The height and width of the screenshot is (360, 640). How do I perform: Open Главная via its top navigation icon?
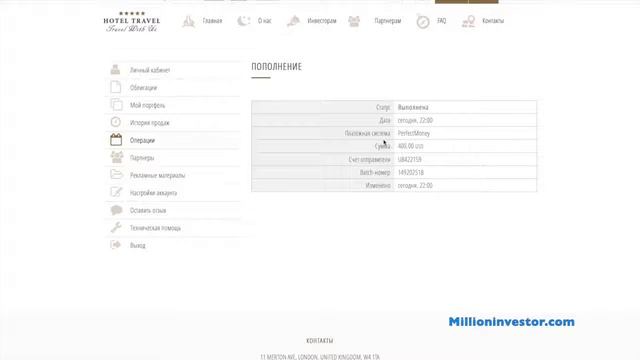tap(188, 21)
